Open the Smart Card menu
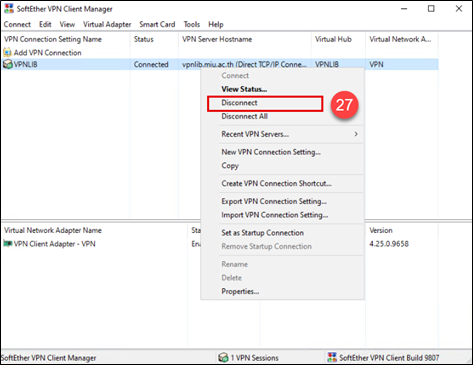 (x=157, y=24)
